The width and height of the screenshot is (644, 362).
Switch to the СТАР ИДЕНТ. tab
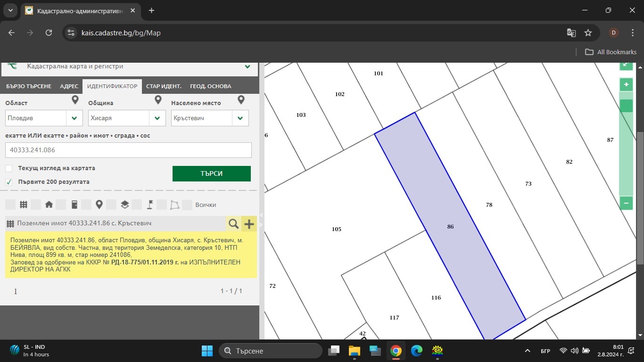point(164,86)
